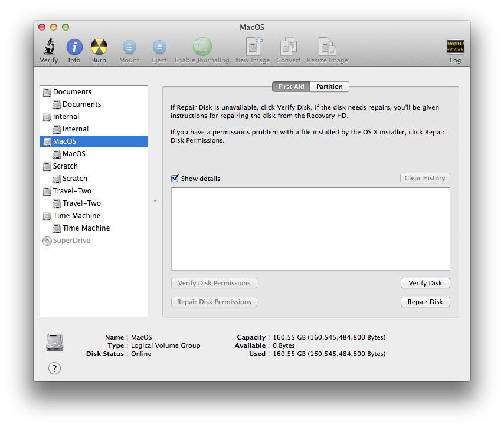The height and width of the screenshot is (428, 504).
Task: Click the Capacity value 160.55 GB
Action: point(329,337)
